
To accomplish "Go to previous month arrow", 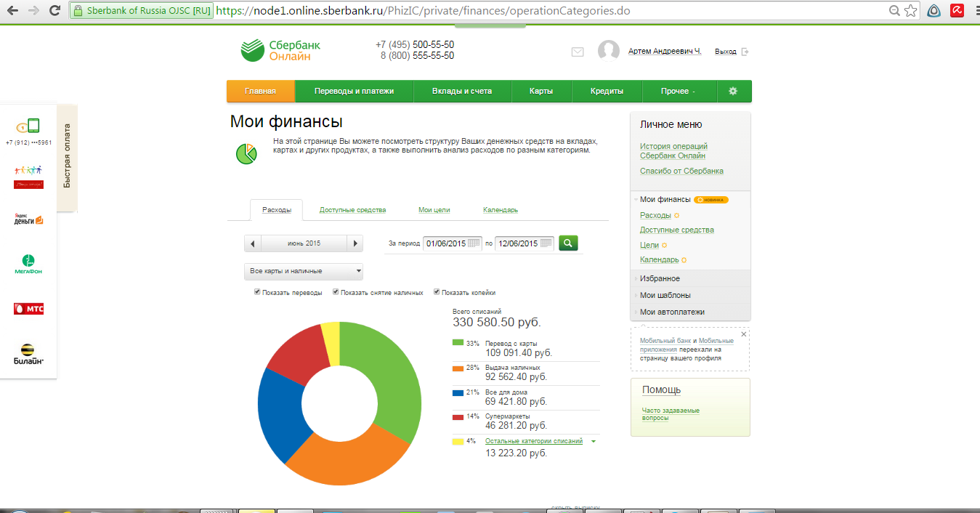I will click(x=252, y=243).
